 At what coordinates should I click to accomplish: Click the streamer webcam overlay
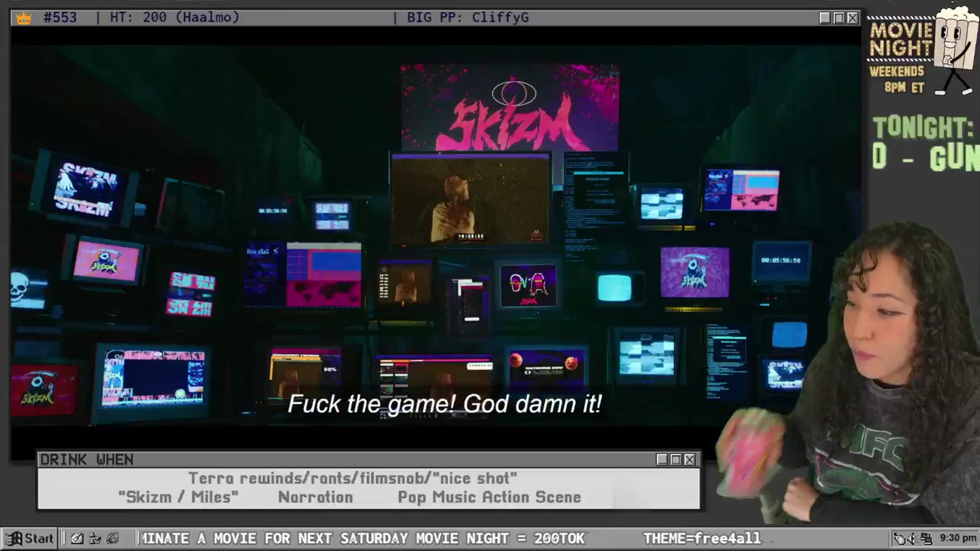pyautogui.click(x=847, y=372)
